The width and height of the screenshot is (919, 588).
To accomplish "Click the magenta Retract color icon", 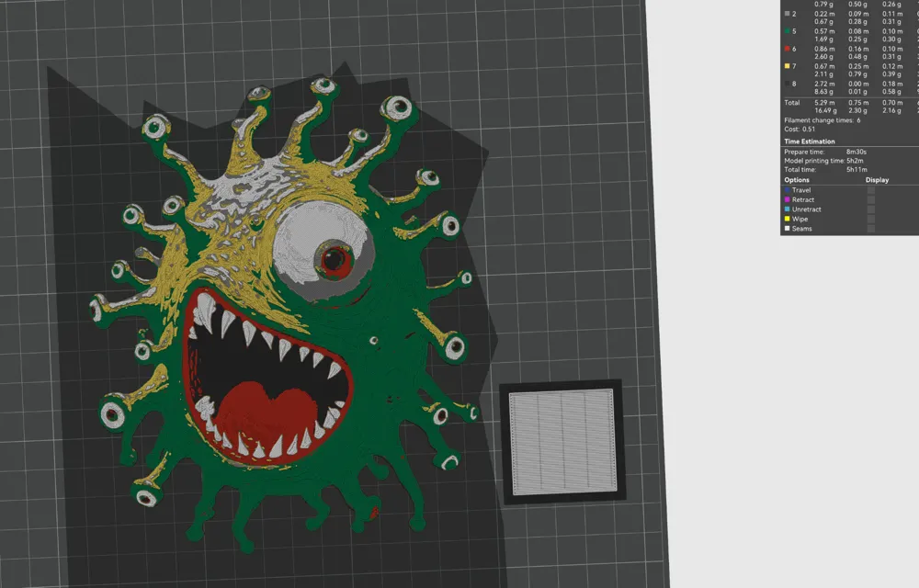I will [788, 199].
